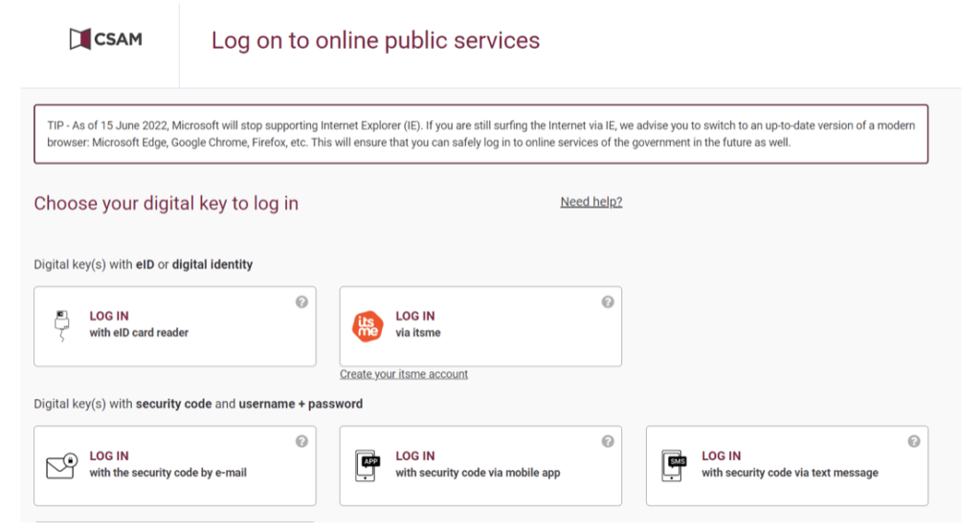Show help for security code by e-mail
Image resolution: width=980 pixels, height=532 pixels.
[301, 441]
